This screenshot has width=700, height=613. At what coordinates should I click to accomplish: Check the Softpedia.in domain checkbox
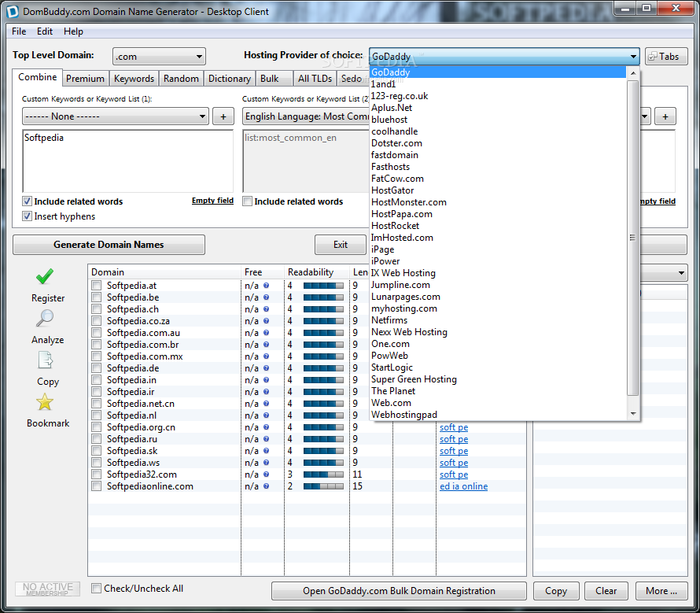tap(97, 380)
